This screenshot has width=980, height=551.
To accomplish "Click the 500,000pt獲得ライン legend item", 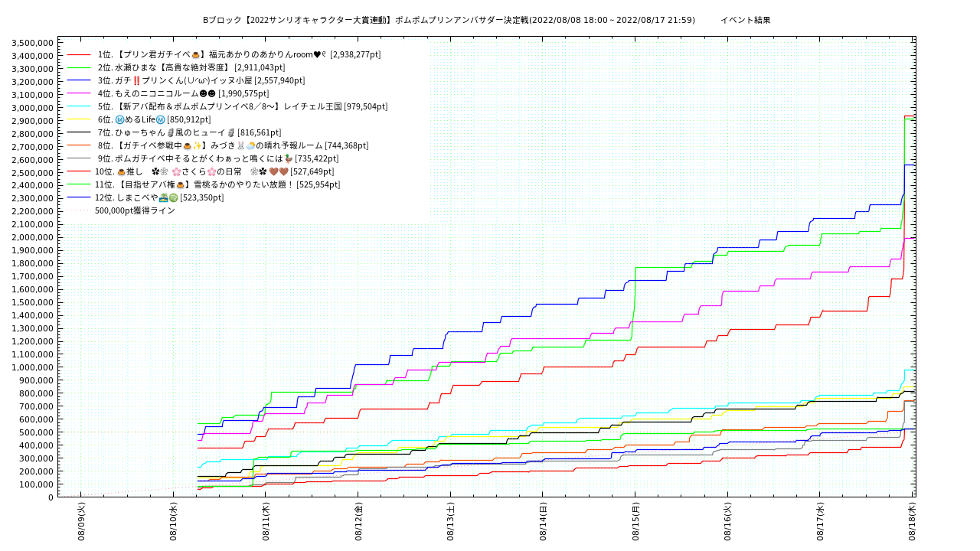I will coord(135,210).
